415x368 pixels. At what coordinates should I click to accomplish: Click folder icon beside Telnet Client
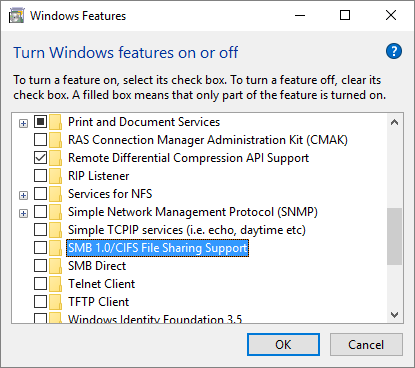pyautogui.click(x=55, y=284)
